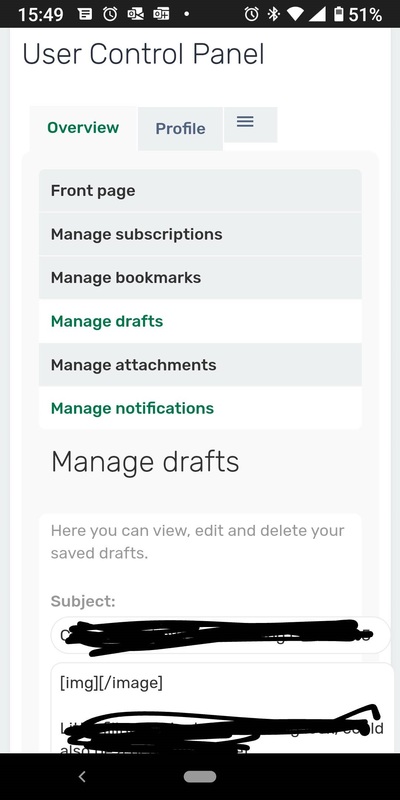Switch to the Profile tab
The width and height of the screenshot is (400, 800).
[x=181, y=129]
